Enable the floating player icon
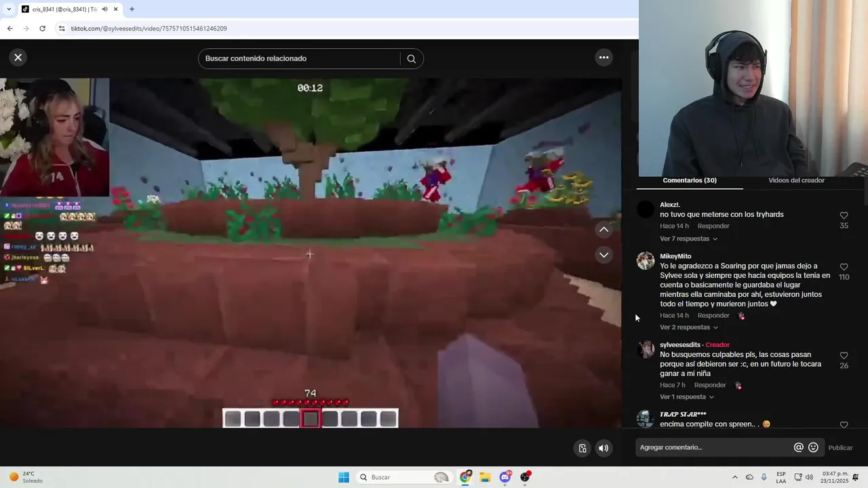This screenshot has height=488, width=868. click(x=582, y=448)
